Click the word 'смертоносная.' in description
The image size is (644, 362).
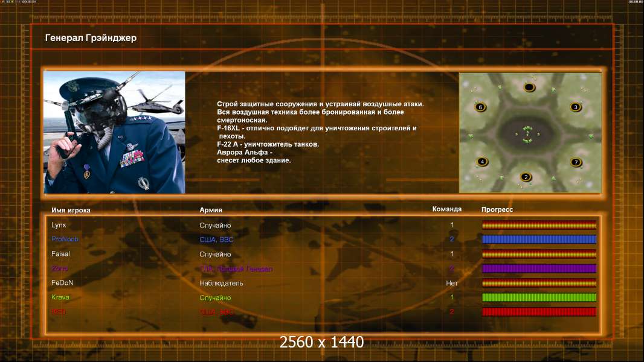click(242, 120)
